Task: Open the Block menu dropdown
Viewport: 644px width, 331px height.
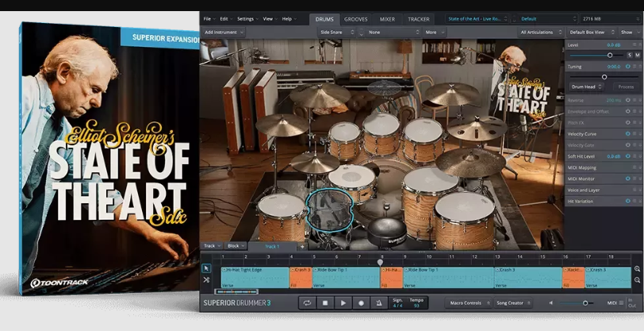Action: (x=236, y=246)
